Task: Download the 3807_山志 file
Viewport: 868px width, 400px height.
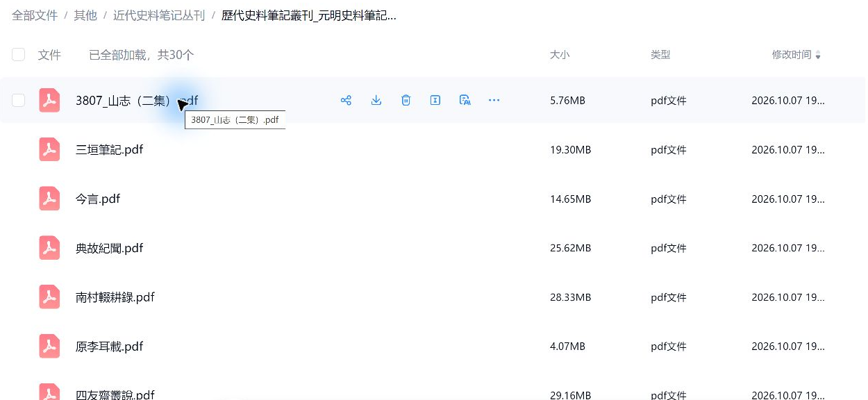Action: point(376,100)
